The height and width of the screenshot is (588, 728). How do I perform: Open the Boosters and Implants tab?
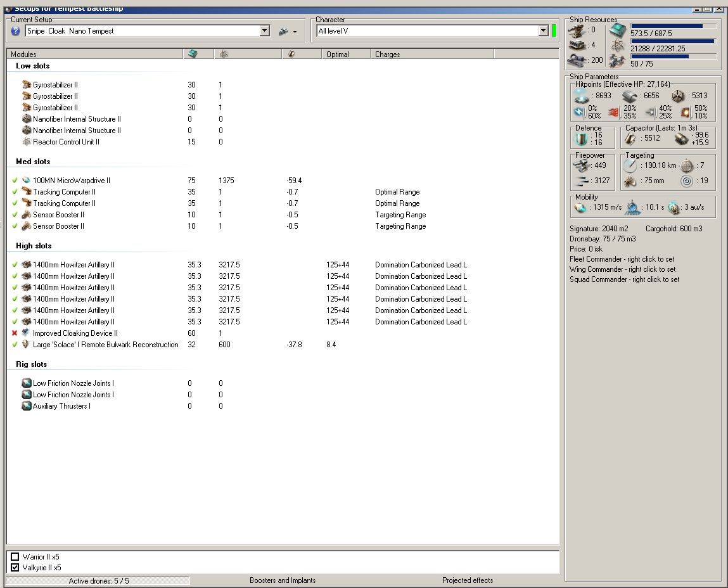[x=283, y=580]
